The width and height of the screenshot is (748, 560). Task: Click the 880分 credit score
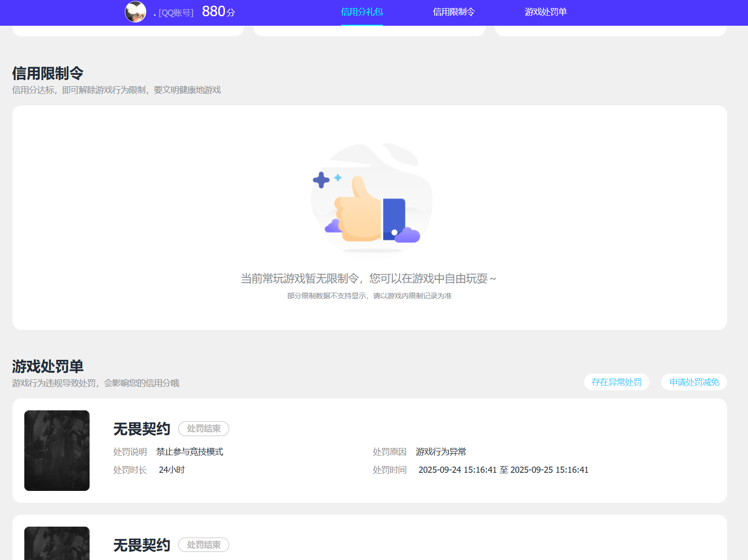pos(219,11)
